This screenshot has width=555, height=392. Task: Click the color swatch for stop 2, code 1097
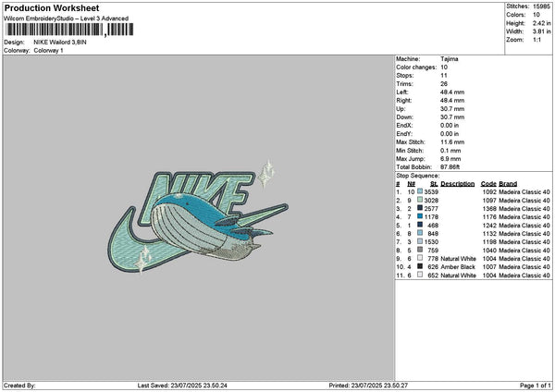click(420, 200)
